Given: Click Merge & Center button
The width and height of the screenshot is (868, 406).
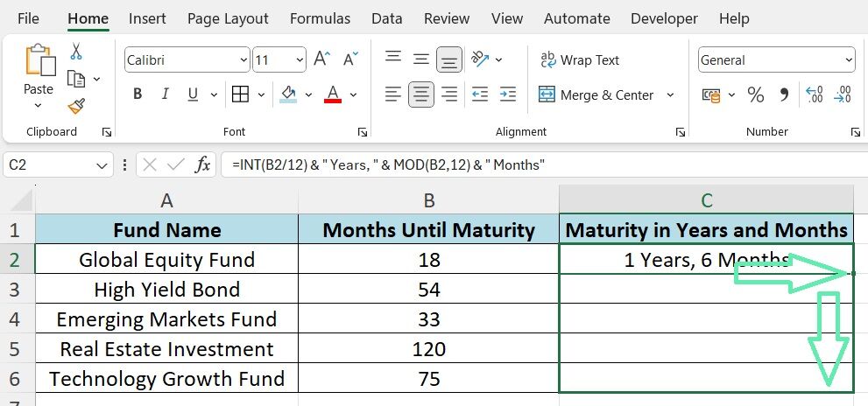Looking at the screenshot, I should [x=596, y=95].
